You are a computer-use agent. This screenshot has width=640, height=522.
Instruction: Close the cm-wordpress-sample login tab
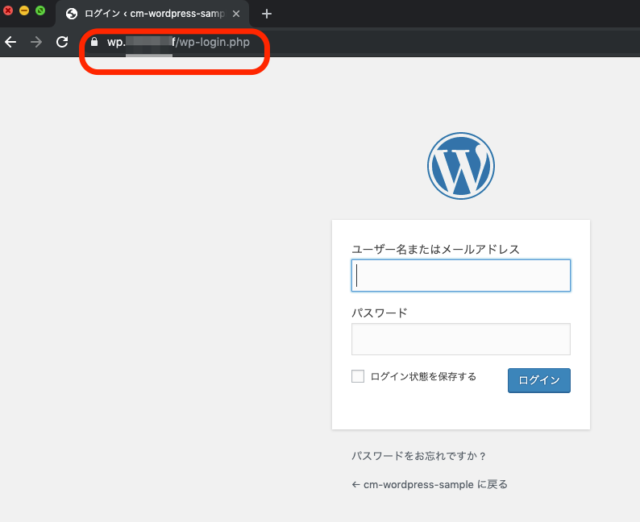coord(236,14)
